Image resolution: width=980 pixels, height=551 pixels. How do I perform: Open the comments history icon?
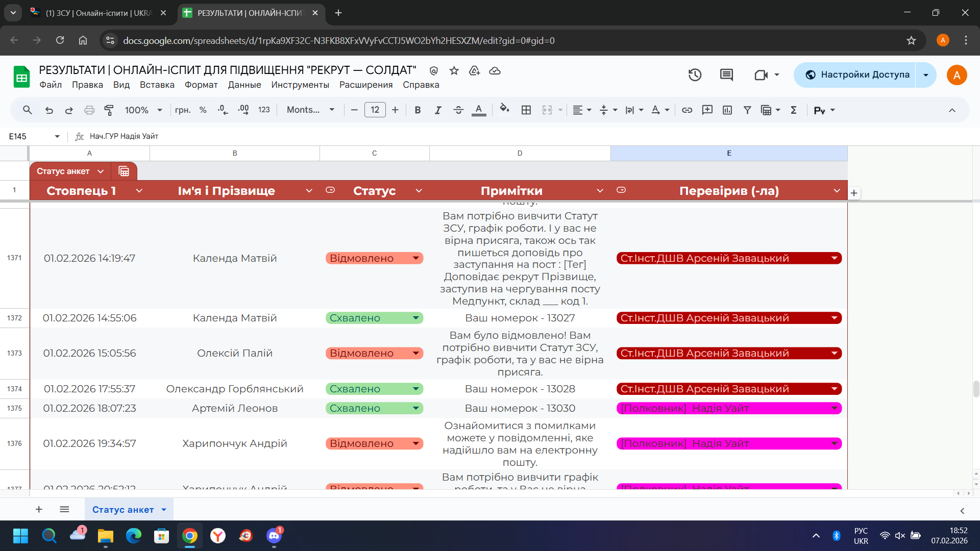(726, 75)
